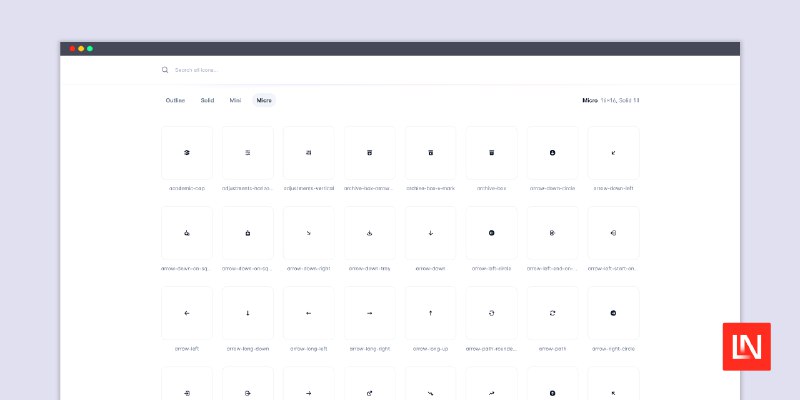Choose the arrow-right-circle icon
Viewport: 800px width, 400px height.
613,313
